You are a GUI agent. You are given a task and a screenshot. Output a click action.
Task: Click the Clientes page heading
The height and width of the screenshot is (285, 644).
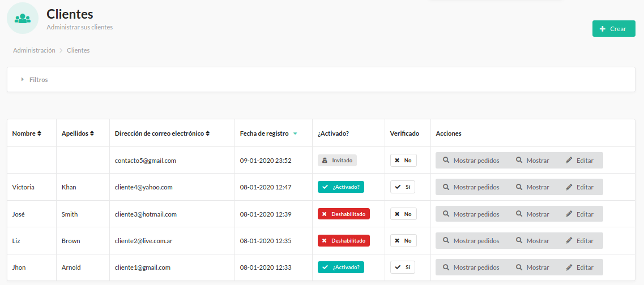(x=70, y=14)
